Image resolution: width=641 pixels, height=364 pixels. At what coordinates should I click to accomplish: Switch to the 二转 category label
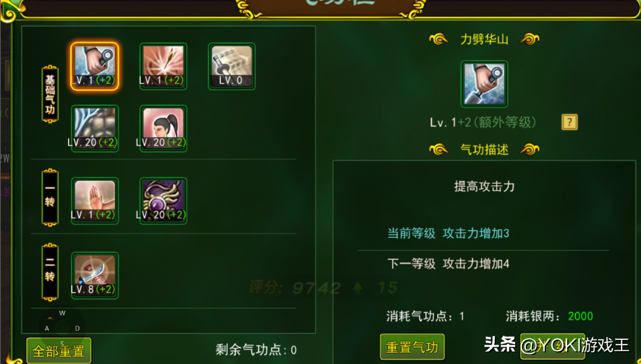(50, 272)
